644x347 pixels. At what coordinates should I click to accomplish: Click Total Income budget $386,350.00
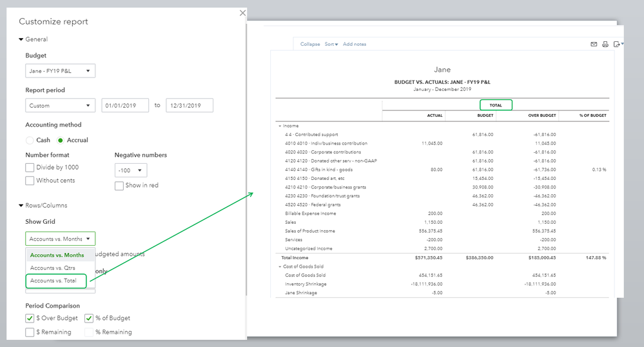pos(480,258)
